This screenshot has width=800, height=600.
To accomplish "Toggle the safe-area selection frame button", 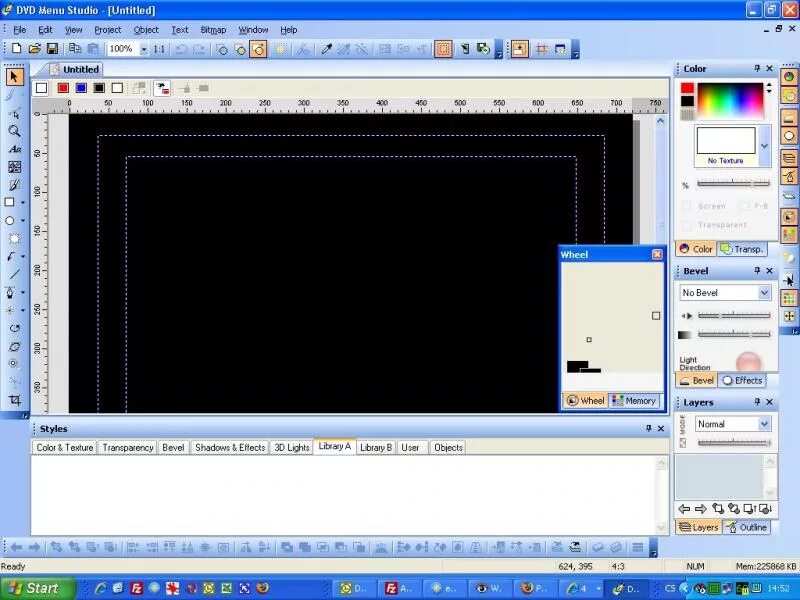I will pos(443,49).
